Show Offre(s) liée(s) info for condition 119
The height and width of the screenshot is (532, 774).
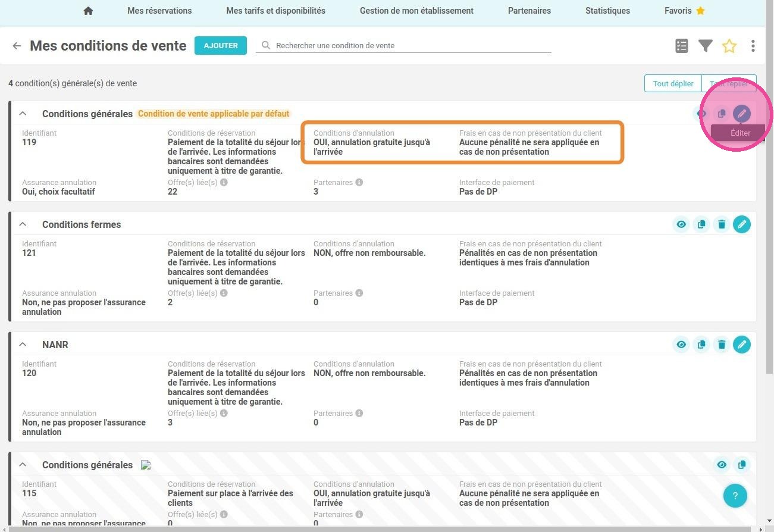(224, 183)
